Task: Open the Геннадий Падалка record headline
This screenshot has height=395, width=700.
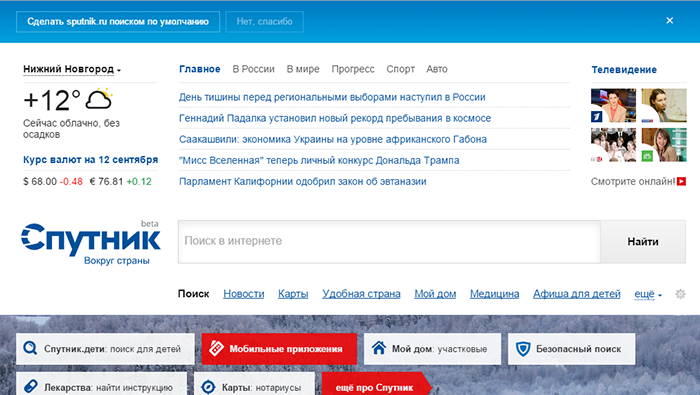Action: tap(335, 118)
